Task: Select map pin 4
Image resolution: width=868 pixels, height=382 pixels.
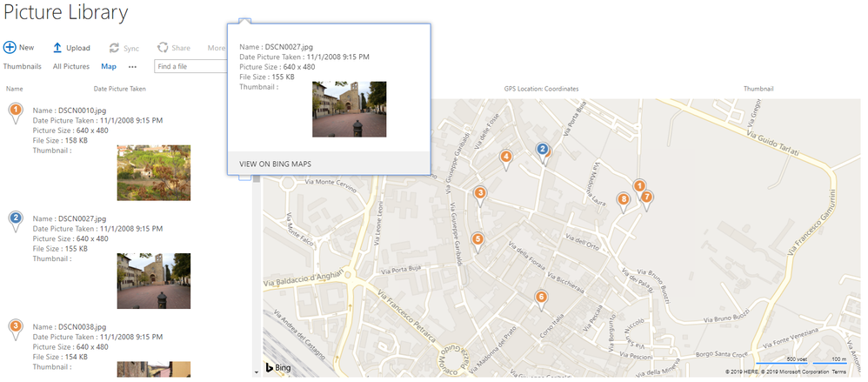Action: coord(505,160)
